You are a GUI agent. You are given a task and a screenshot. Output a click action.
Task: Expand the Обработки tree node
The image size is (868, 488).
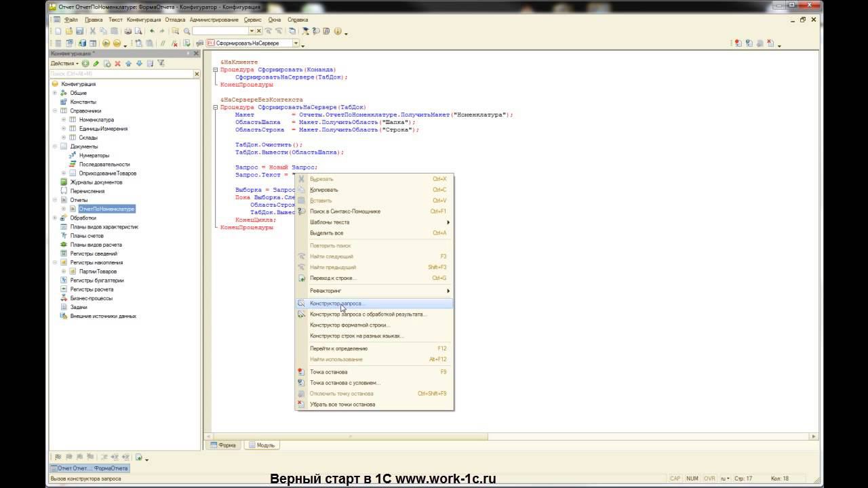click(55, 218)
